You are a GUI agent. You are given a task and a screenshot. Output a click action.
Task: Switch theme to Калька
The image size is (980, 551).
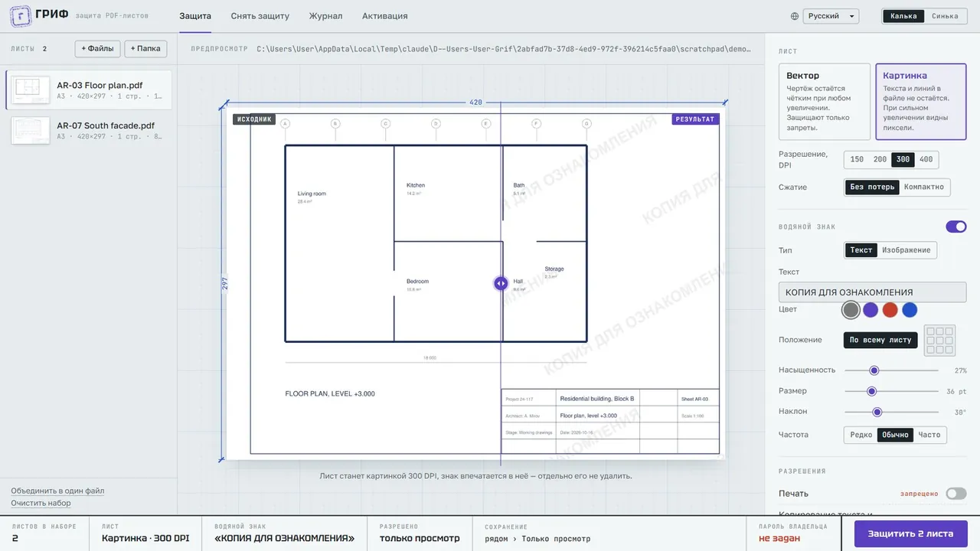903,16
